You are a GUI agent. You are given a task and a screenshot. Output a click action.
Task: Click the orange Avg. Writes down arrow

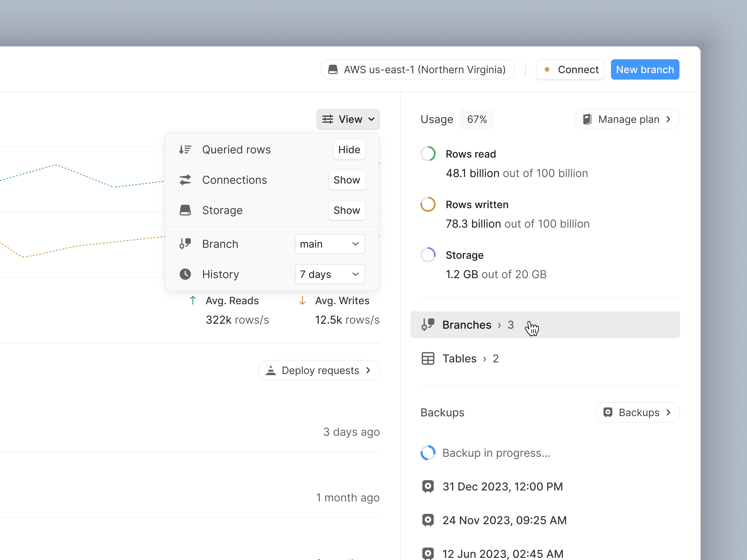click(303, 301)
